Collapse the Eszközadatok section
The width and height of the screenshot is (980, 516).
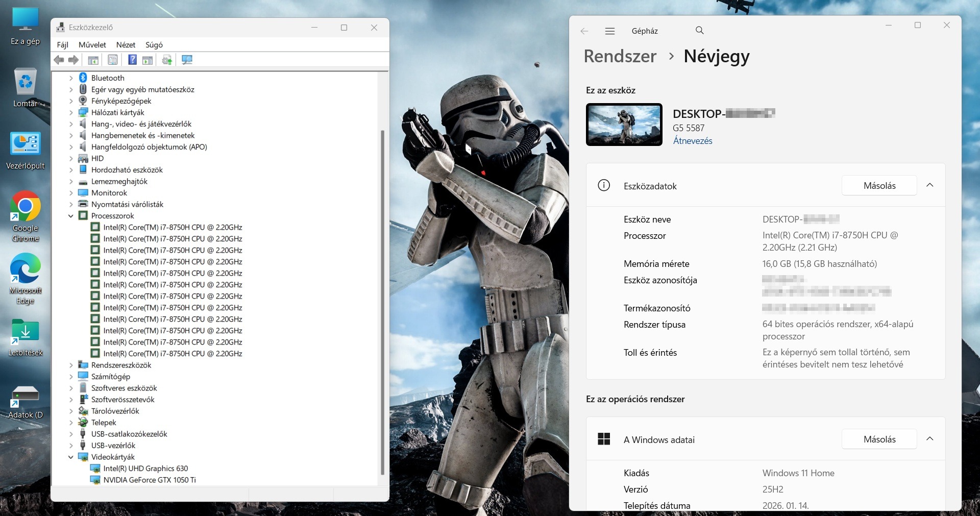pyautogui.click(x=930, y=185)
